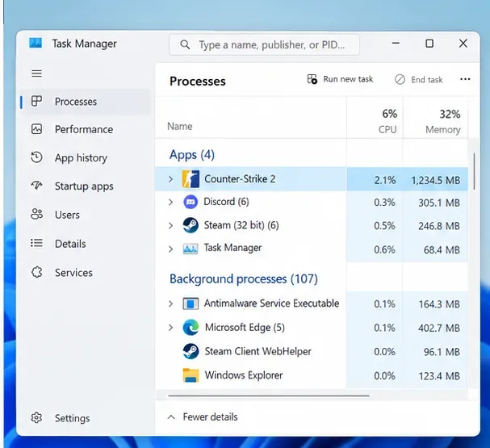Click the Counter-Strike 2 app icon
Viewport: 490px width, 448px height.
tap(191, 179)
